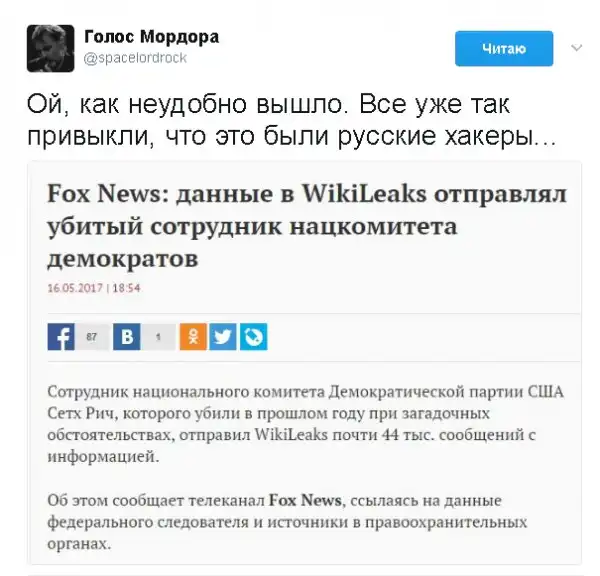Image resolution: width=600 pixels, height=576 pixels.
Task: Click the LiveJournal share icon
Action: (x=254, y=337)
